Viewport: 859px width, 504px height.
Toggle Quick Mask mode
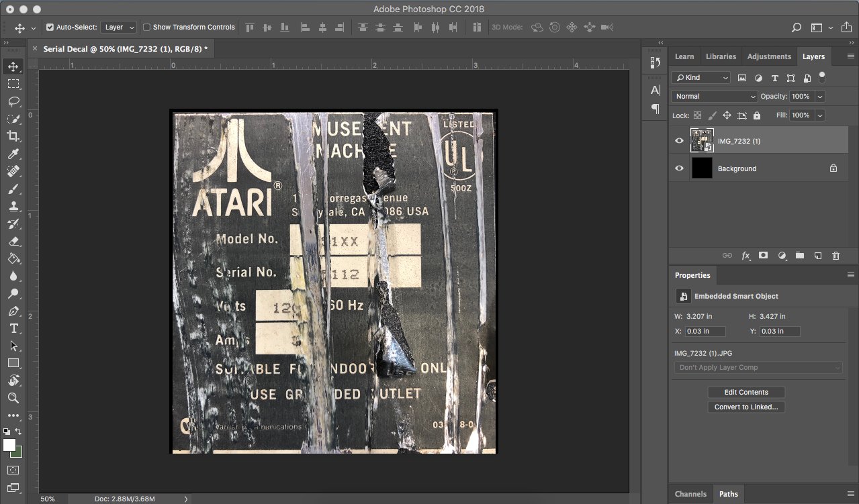point(13,470)
